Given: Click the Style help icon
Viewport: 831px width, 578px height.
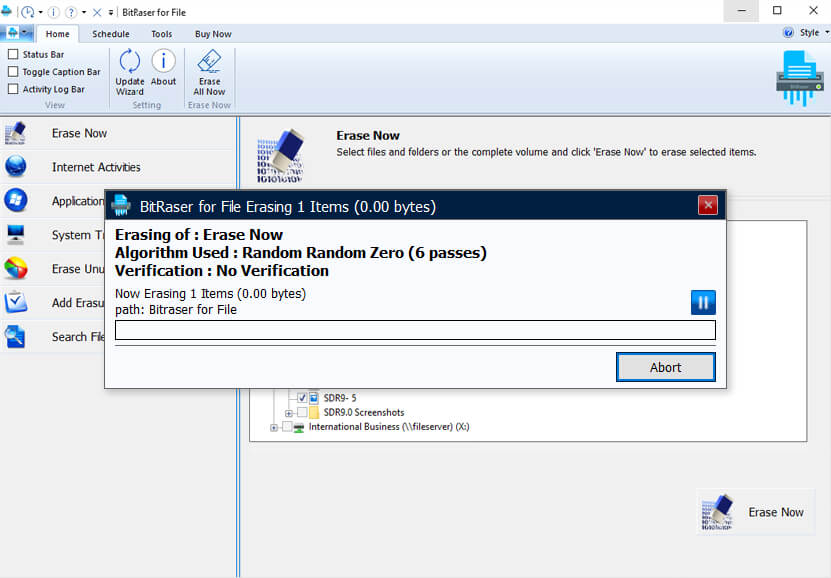Looking at the screenshot, I should [788, 33].
